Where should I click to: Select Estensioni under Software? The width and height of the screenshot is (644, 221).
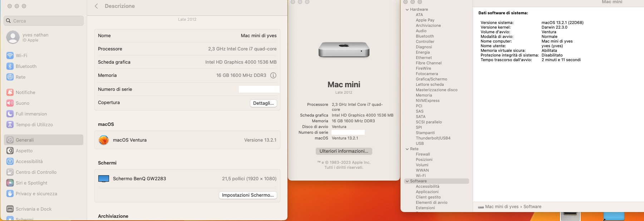(x=426, y=208)
